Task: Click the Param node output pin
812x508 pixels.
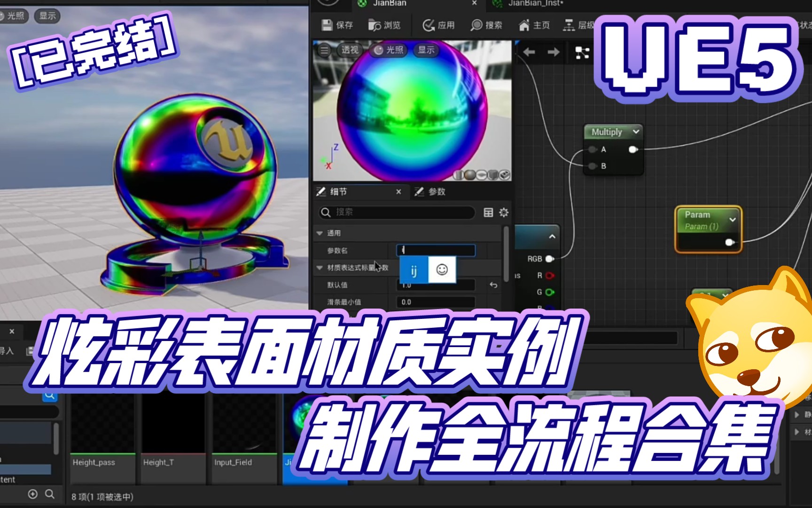Action: [x=729, y=242]
